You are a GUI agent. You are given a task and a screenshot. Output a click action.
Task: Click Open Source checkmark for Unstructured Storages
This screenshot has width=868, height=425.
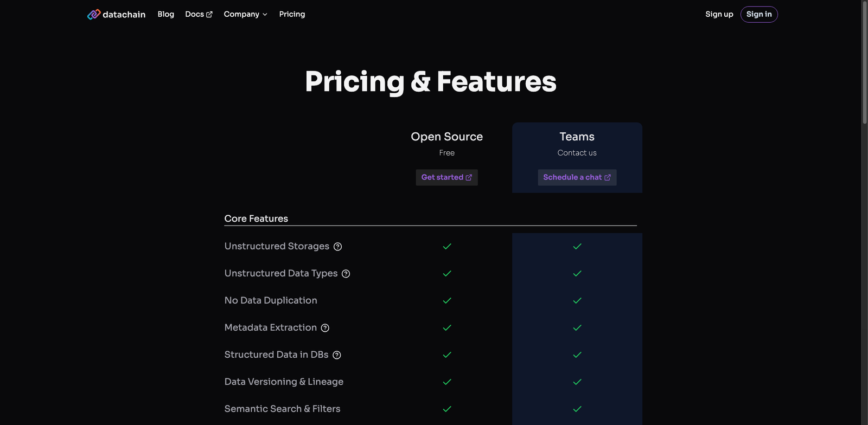(447, 246)
